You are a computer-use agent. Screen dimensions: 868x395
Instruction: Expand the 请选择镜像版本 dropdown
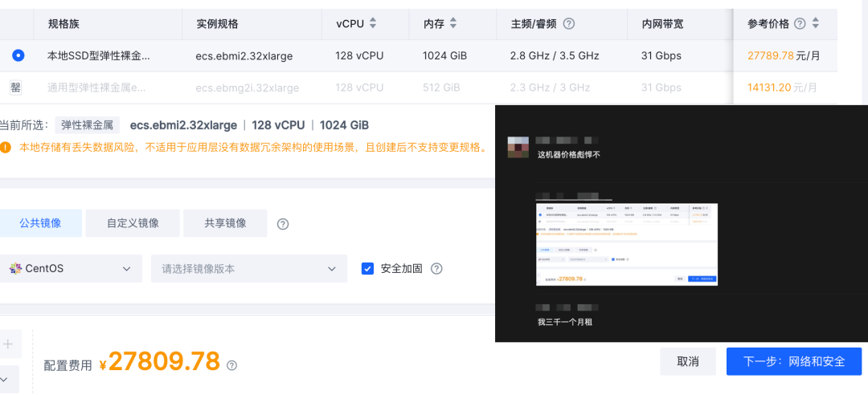[248, 269]
